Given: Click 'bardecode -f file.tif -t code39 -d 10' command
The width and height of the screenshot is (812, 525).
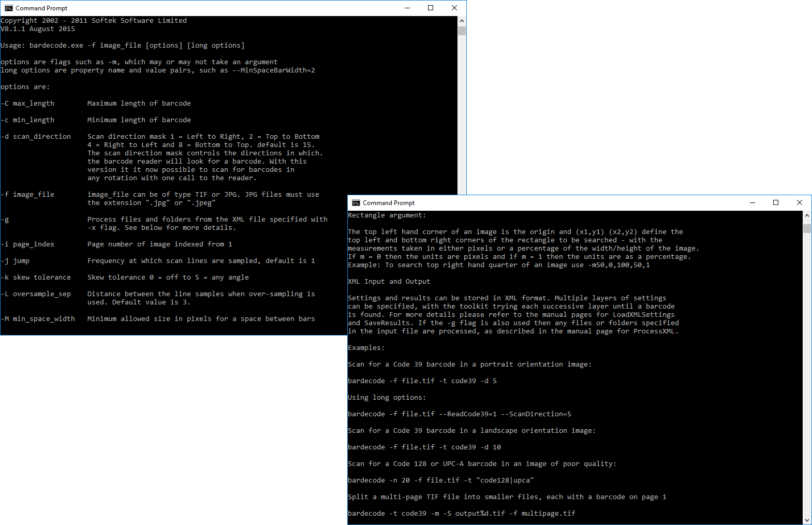Looking at the screenshot, I should tap(424, 447).
